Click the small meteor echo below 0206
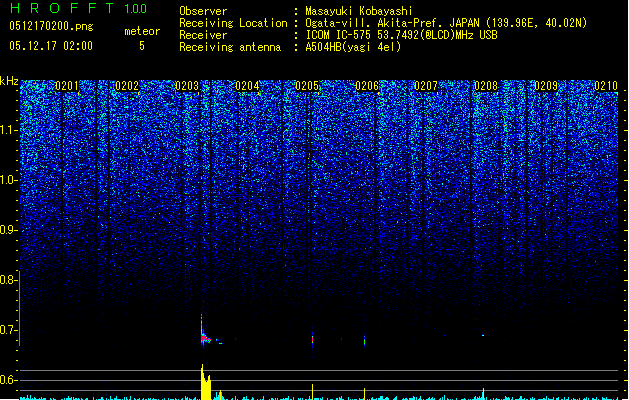629x400 pixels. point(365,341)
